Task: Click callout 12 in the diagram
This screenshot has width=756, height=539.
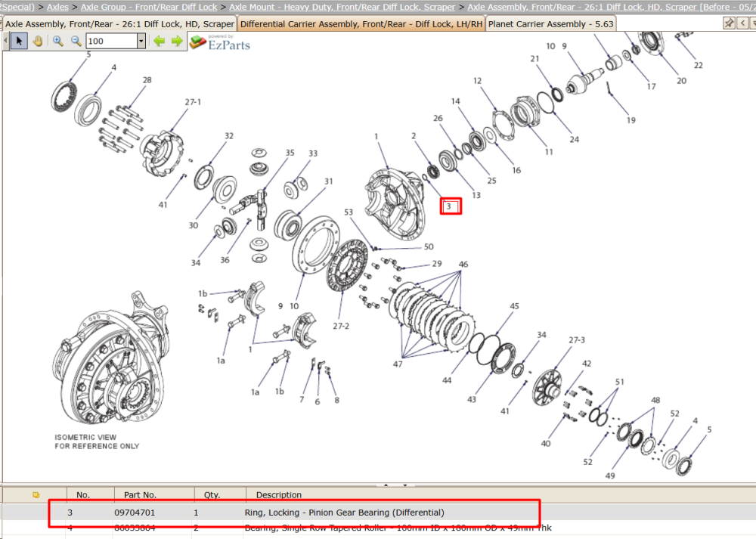Action: [x=477, y=81]
